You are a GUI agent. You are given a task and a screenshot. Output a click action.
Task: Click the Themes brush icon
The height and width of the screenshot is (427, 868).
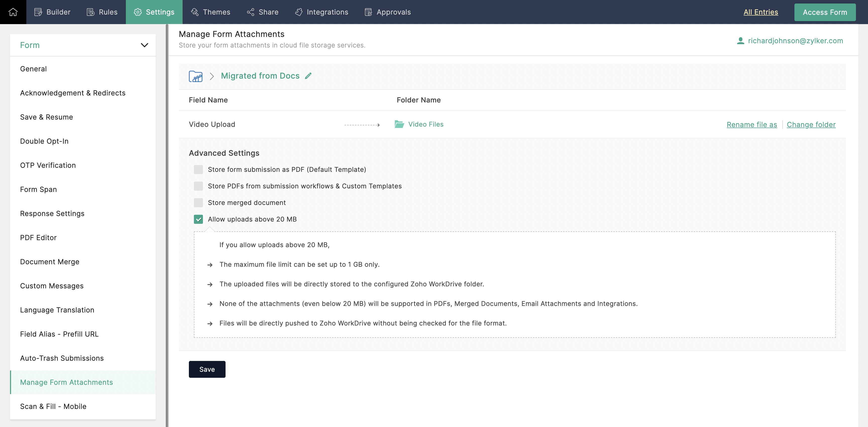tap(195, 12)
